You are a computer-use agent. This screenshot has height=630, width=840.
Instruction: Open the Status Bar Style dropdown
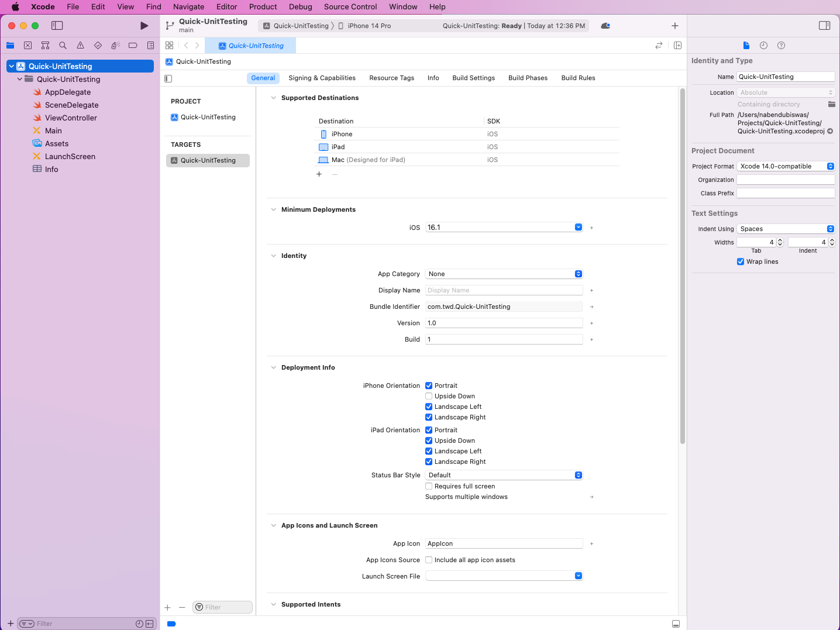tap(504, 475)
